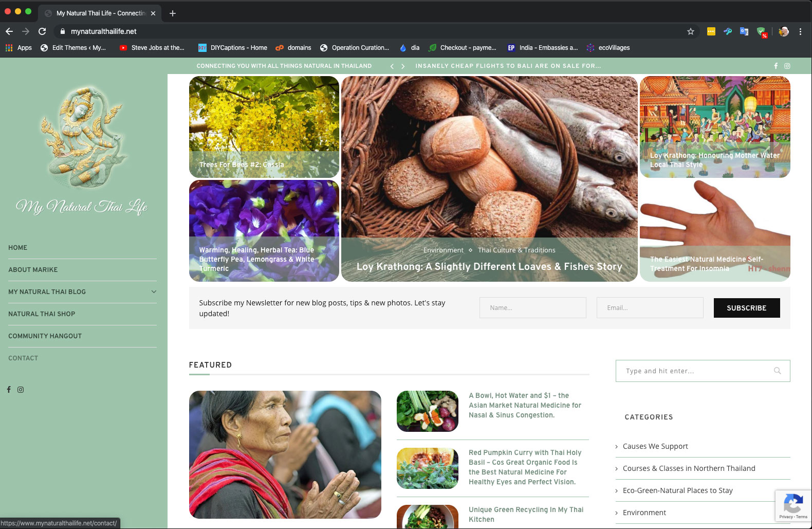This screenshot has width=812, height=529.
Task: Open the ABOUT MARIKE page
Action: pyautogui.click(x=33, y=270)
